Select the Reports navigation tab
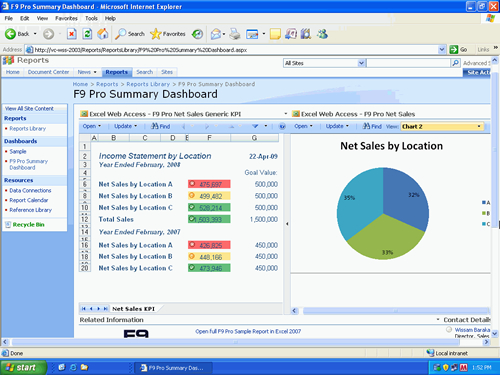500x375 pixels. (116, 72)
